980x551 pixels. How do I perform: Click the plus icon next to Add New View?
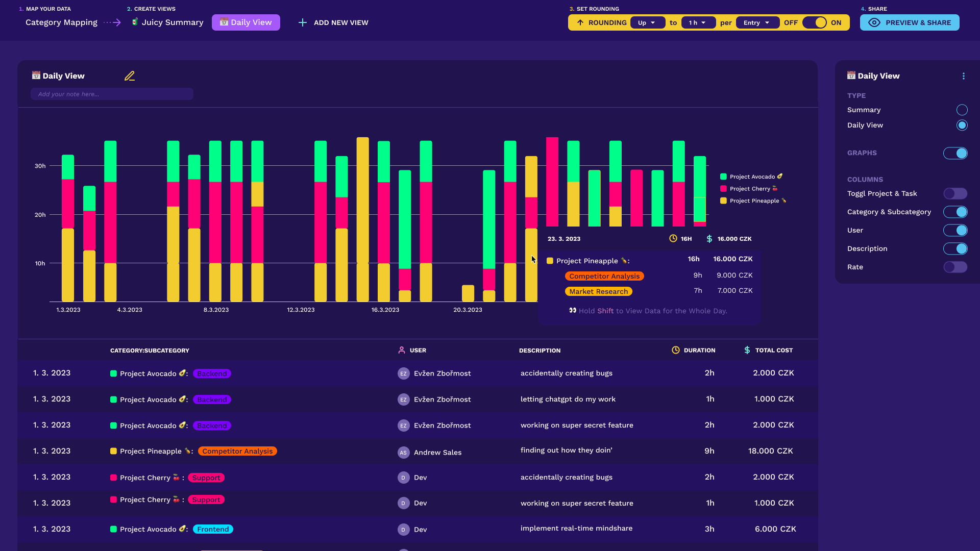pos(302,22)
